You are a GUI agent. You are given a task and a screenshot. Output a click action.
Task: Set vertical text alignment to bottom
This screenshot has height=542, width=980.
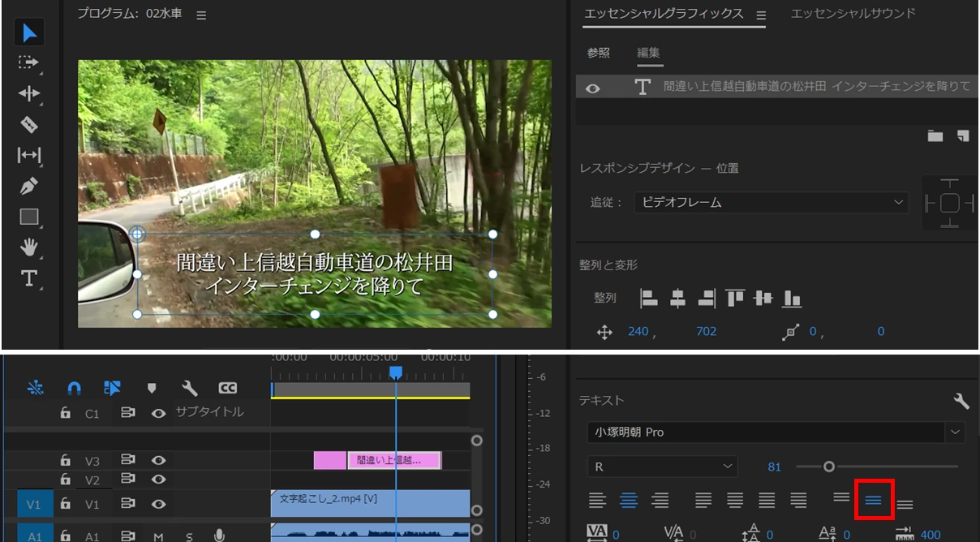click(905, 503)
